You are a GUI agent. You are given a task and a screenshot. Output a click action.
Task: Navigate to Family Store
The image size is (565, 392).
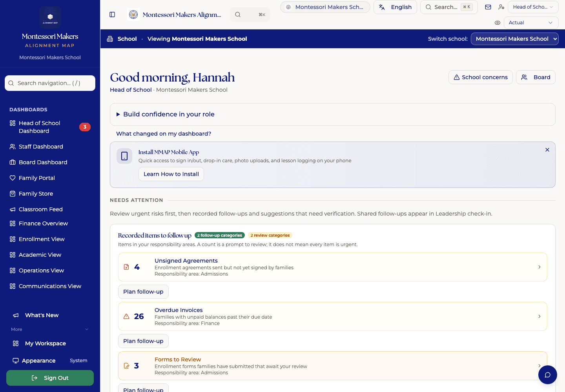[x=50, y=194]
